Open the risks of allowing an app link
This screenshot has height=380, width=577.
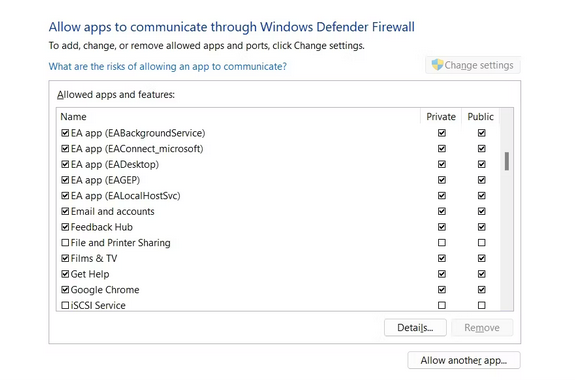click(x=167, y=67)
